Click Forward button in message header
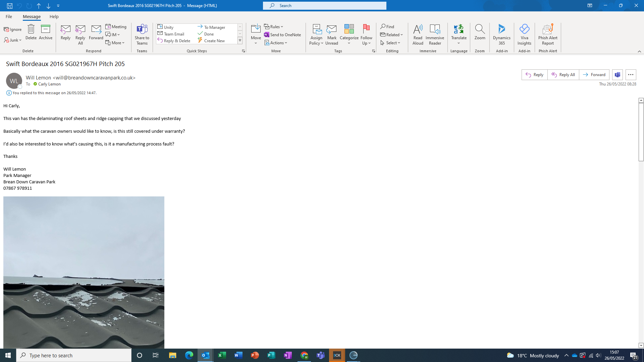This screenshot has height=362, width=644. 594,75
